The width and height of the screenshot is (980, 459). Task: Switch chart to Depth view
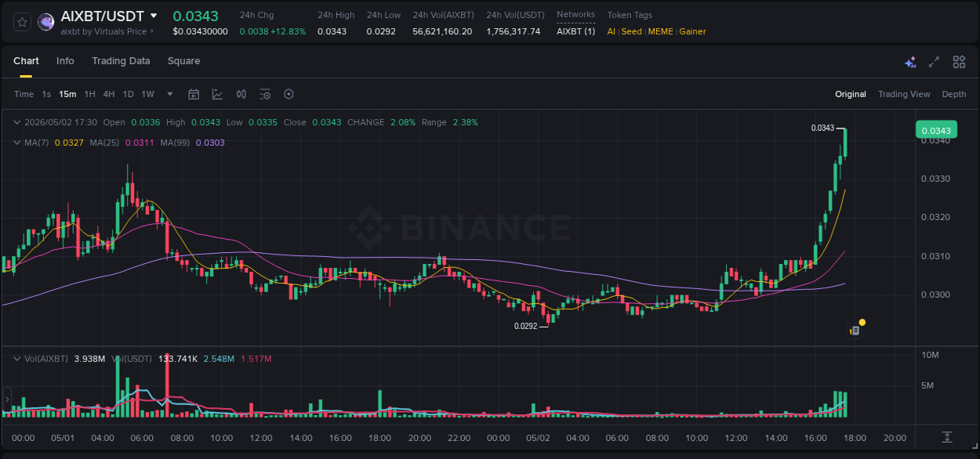click(954, 94)
